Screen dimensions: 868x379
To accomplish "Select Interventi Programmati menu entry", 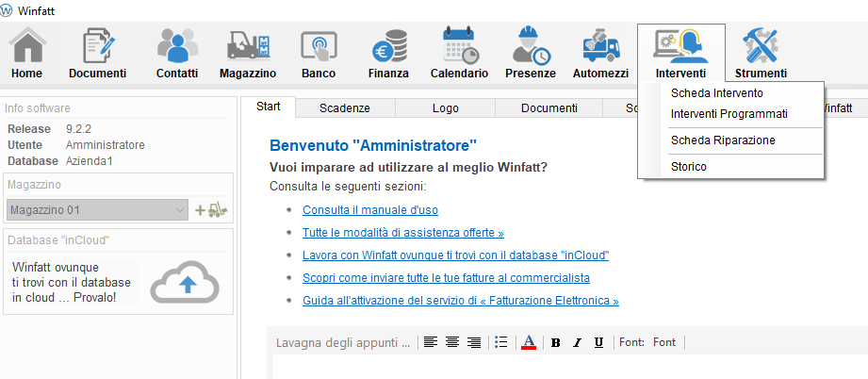I will coord(729,114).
